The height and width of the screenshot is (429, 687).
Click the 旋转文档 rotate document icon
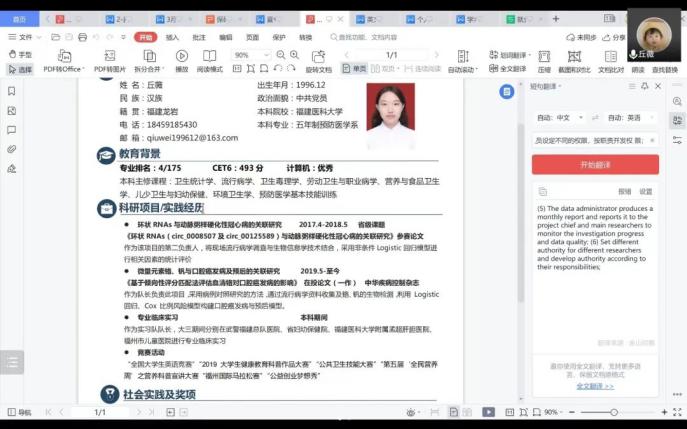point(318,62)
